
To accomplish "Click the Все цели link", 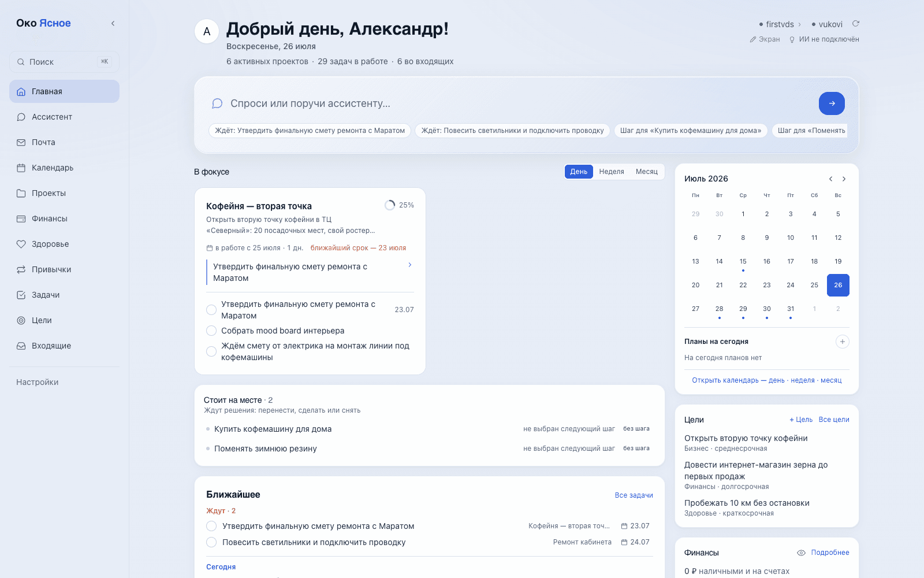I will (834, 420).
